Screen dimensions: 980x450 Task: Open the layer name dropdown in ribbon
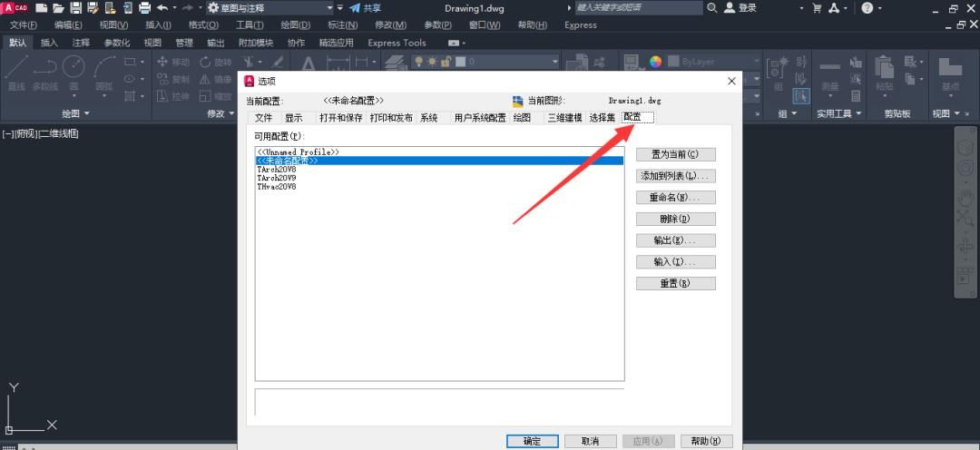tap(554, 62)
